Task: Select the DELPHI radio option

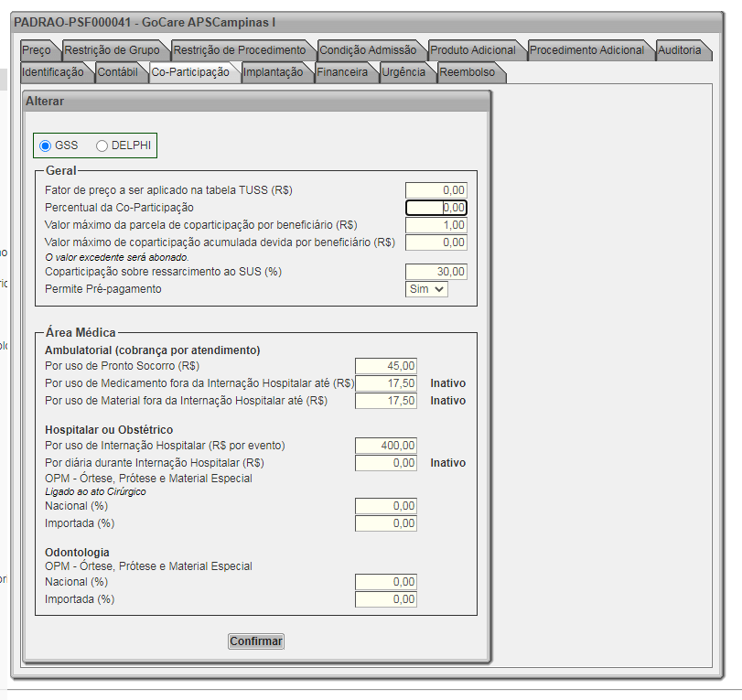Action: point(102,145)
